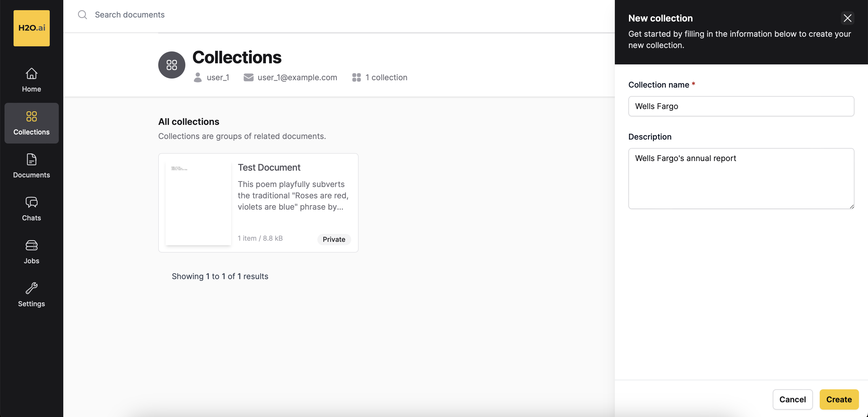868x417 pixels.
Task: Open the Jobs sidebar item
Action: 31,252
